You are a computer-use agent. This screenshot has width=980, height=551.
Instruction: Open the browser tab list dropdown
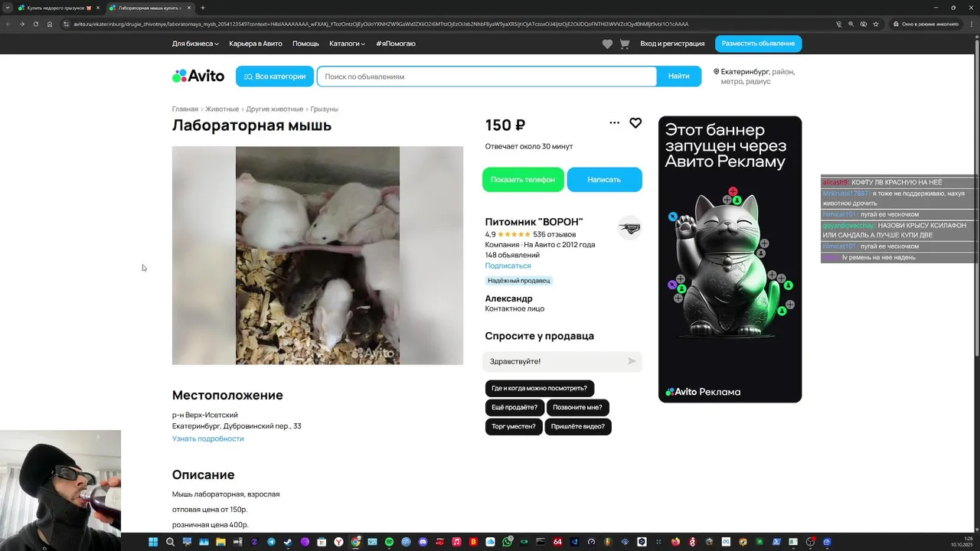(x=8, y=8)
